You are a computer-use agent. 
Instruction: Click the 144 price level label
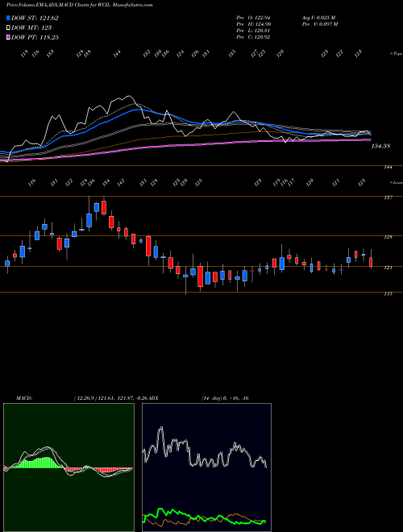click(x=388, y=168)
